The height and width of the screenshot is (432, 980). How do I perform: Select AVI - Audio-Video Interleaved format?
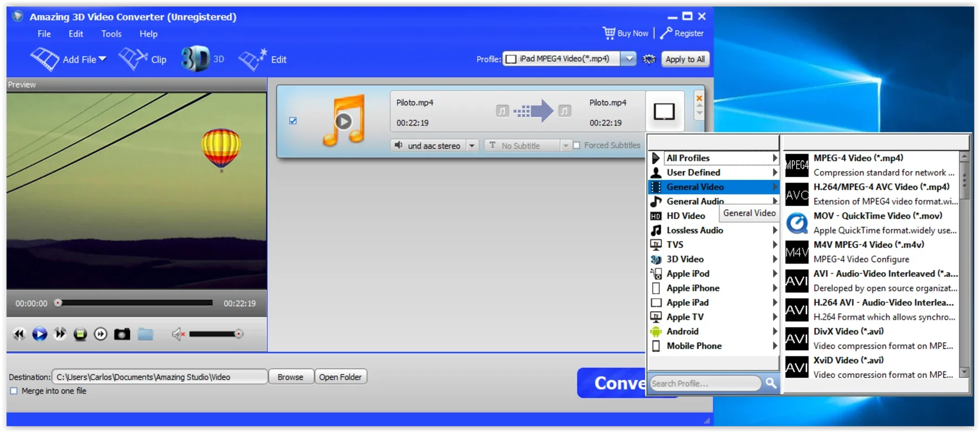click(871, 281)
